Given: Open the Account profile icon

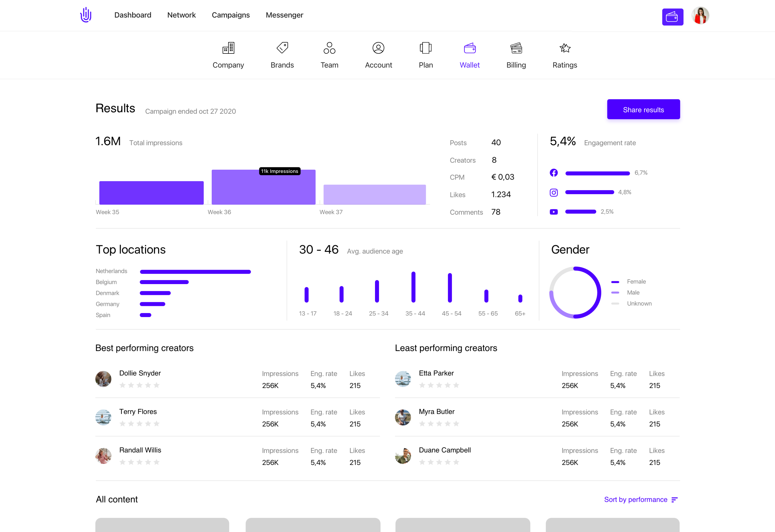Looking at the screenshot, I should pos(378,48).
